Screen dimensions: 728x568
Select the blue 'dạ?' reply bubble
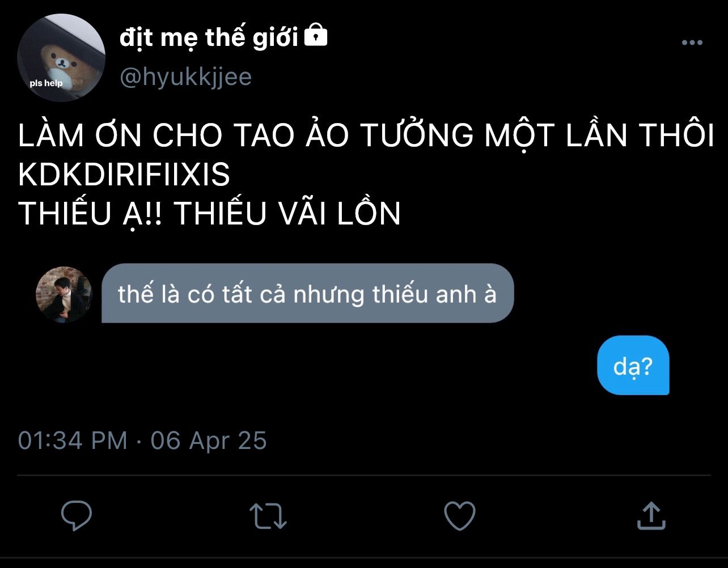click(633, 366)
